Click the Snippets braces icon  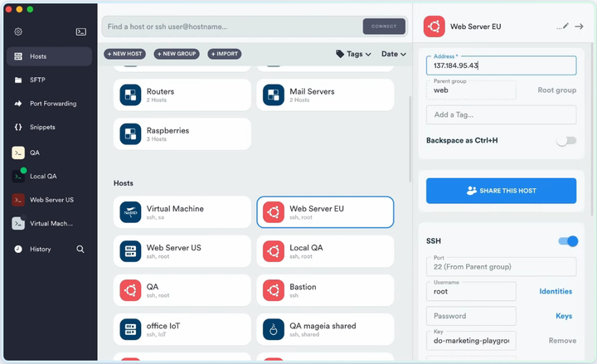tap(18, 127)
